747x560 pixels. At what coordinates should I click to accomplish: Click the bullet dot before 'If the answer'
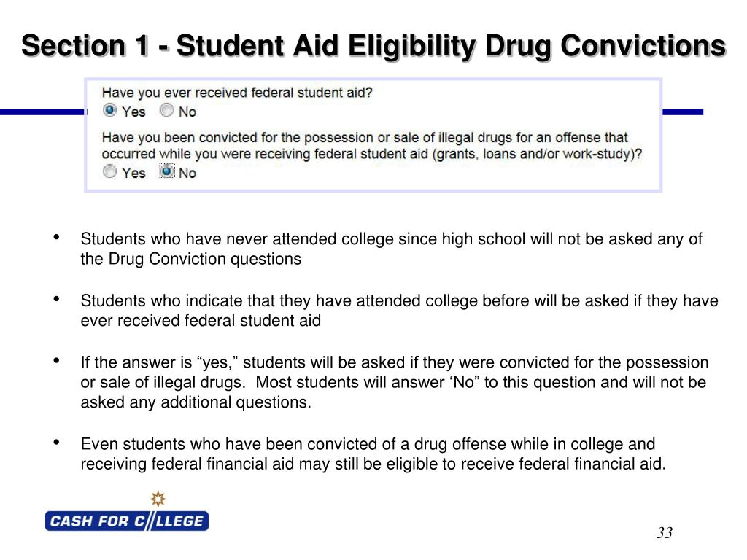pyautogui.click(x=57, y=360)
